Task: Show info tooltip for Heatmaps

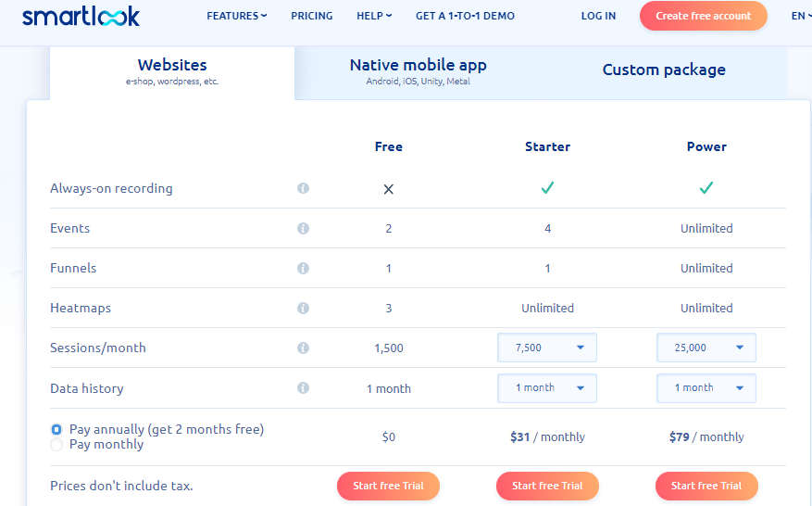Action: coord(304,308)
